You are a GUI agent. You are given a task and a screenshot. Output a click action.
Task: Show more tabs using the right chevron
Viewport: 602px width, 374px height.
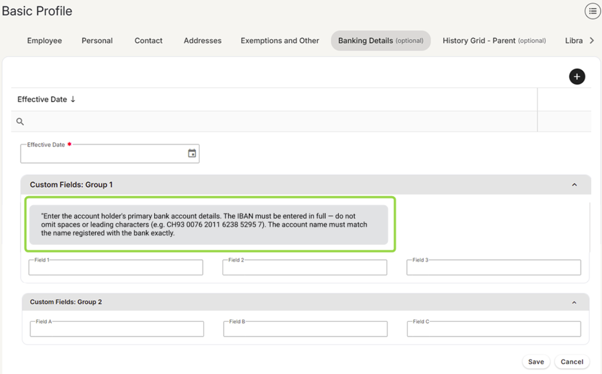coord(592,41)
